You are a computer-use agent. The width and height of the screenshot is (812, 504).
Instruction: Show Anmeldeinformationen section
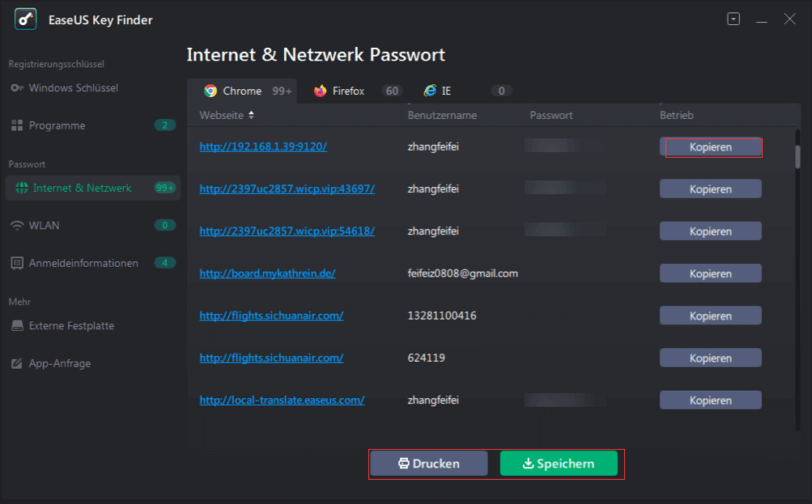[x=93, y=263]
